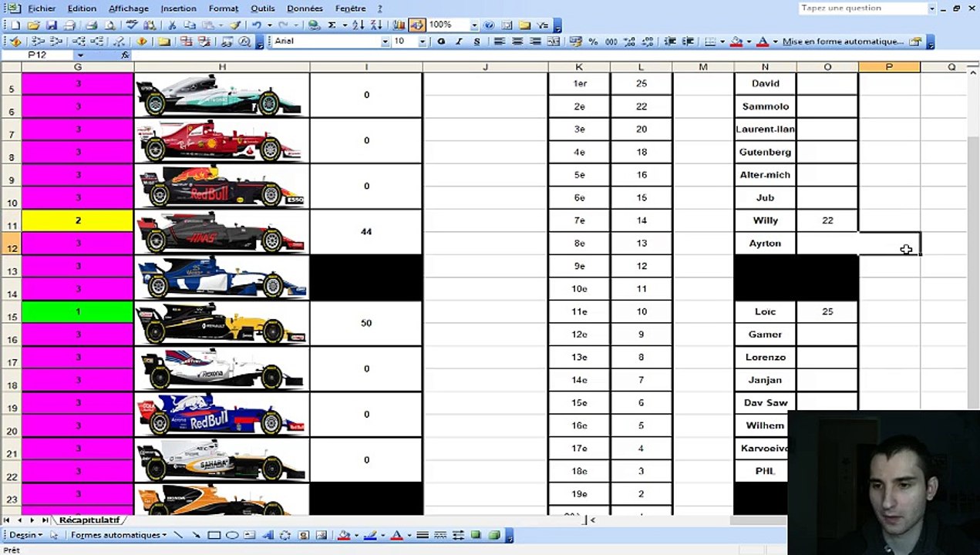
Task: Click the Tapez une question help field
Action: coord(862,8)
